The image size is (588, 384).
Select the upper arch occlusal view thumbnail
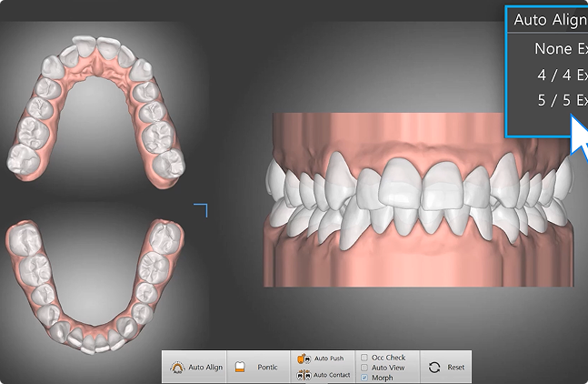[x=96, y=112]
